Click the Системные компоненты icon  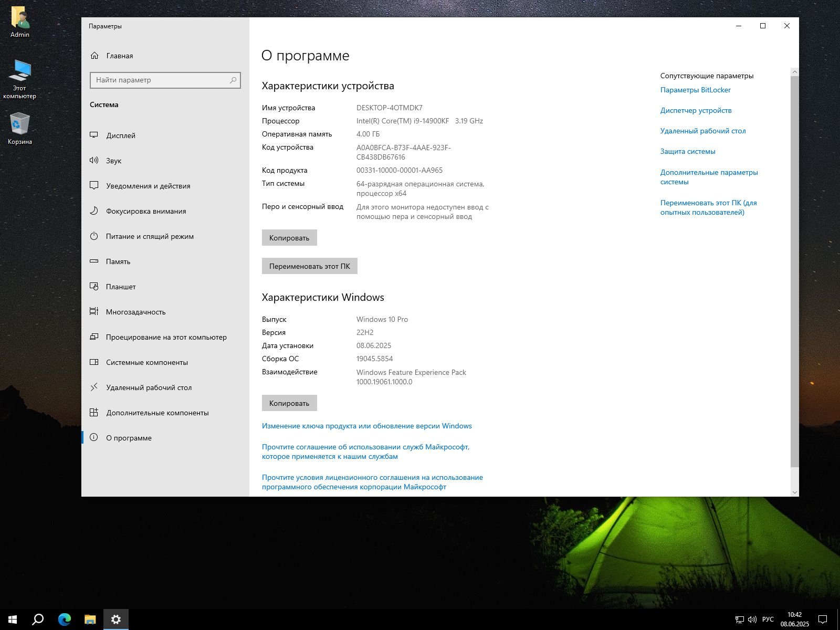[x=94, y=362]
